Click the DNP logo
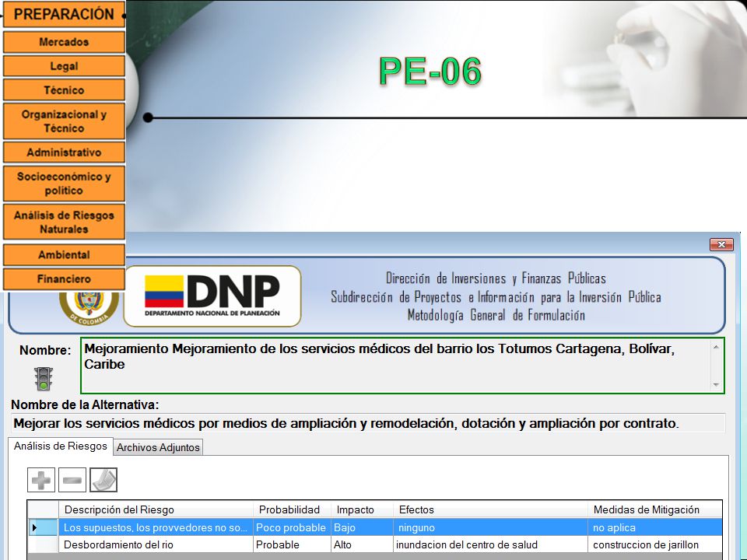Image resolution: width=747 pixels, height=560 pixels. tap(212, 296)
